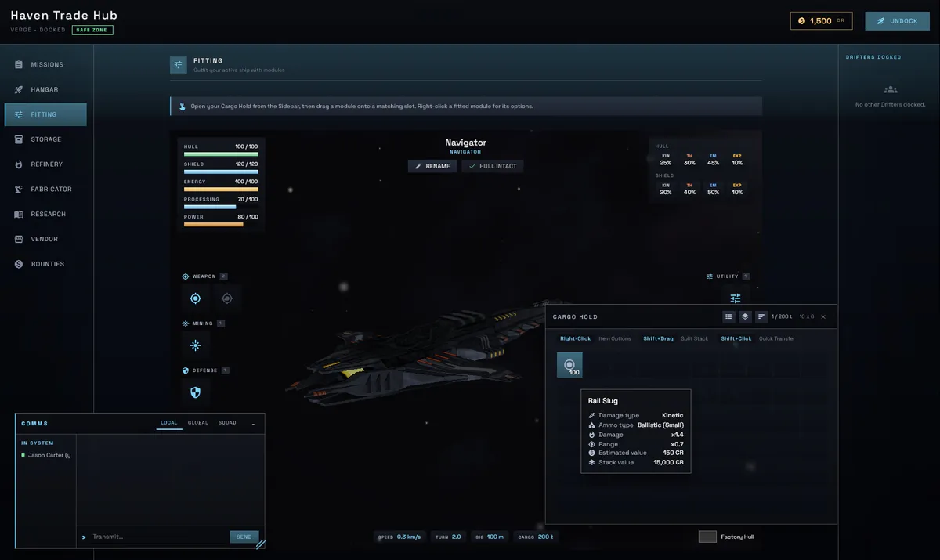This screenshot has width=940, height=560.
Task: Click the 10 x 6 grid size text
Action: 807,316
